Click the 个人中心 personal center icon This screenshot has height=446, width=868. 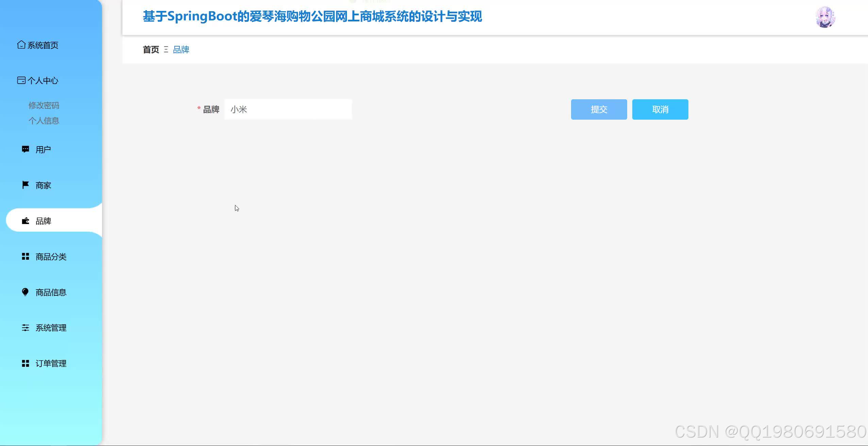(21, 80)
